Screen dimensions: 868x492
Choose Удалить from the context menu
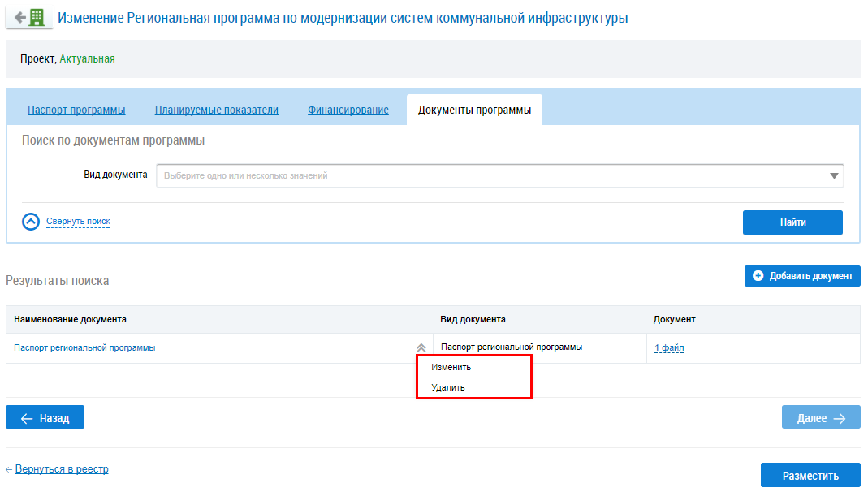pos(448,387)
